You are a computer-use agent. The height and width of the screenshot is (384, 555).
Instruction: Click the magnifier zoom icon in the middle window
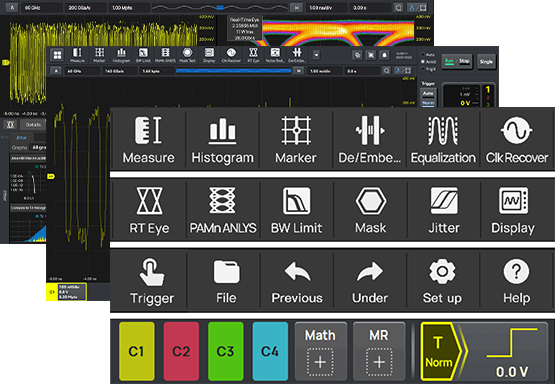pos(387,71)
